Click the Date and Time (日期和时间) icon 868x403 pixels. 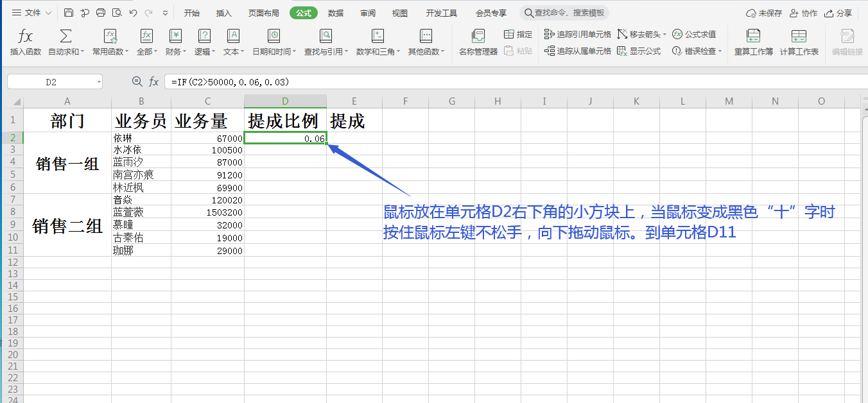pos(274,36)
